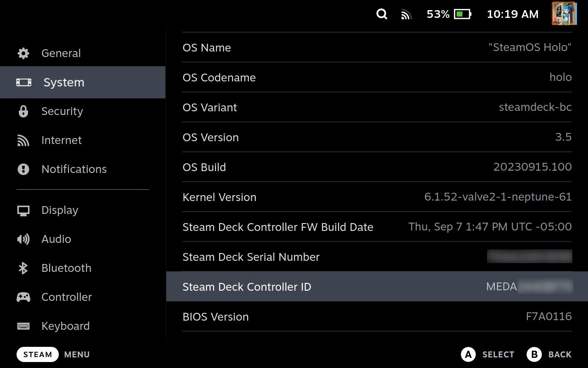This screenshot has height=368, width=588.
Task: Select the OS Version row
Action: (x=377, y=137)
